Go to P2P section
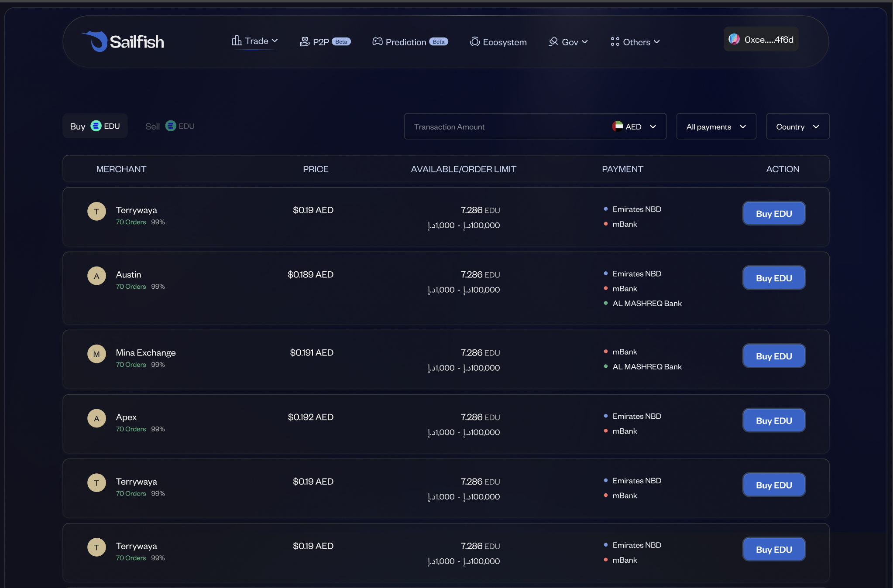893x588 pixels. click(325, 42)
